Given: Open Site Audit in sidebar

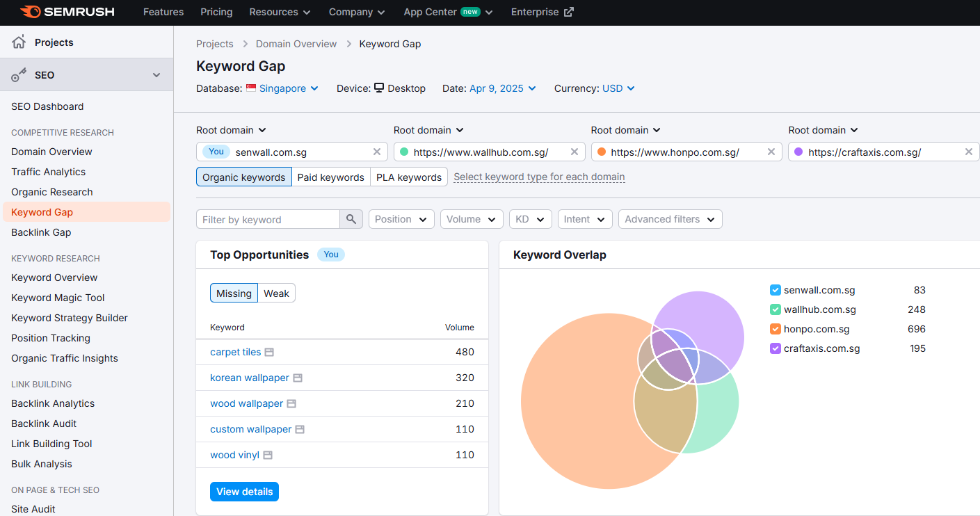Looking at the screenshot, I should (33, 509).
